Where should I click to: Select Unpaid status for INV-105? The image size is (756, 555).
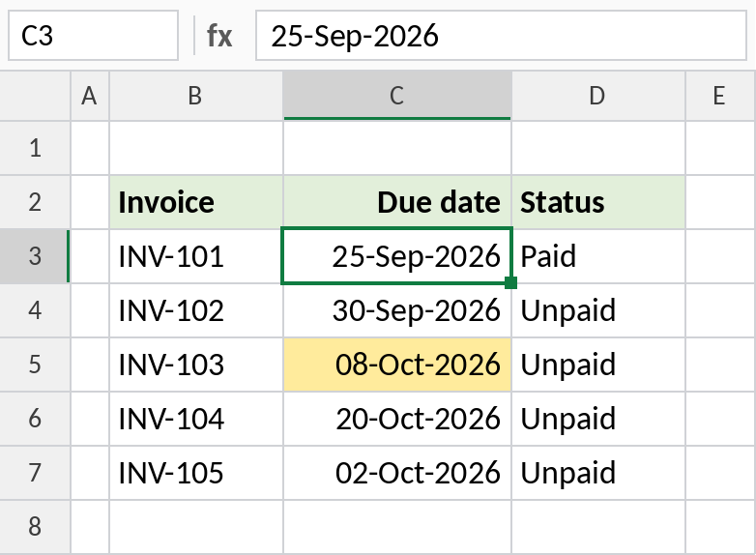(598, 472)
